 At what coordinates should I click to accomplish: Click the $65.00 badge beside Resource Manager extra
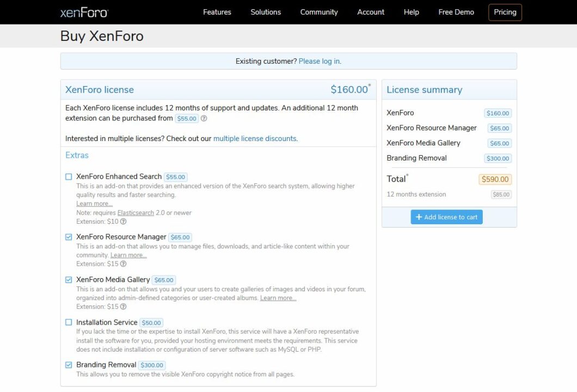(180, 237)
